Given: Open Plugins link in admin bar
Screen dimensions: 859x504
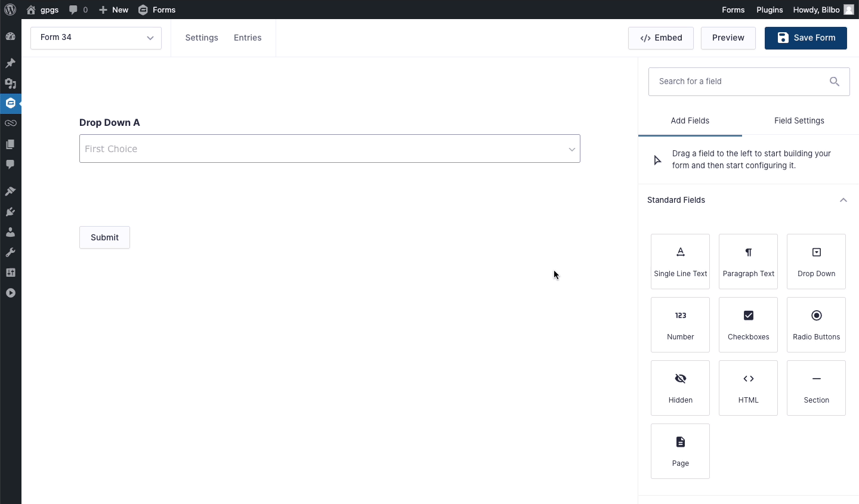Looking at the screenshot, I should coord(770,10).
